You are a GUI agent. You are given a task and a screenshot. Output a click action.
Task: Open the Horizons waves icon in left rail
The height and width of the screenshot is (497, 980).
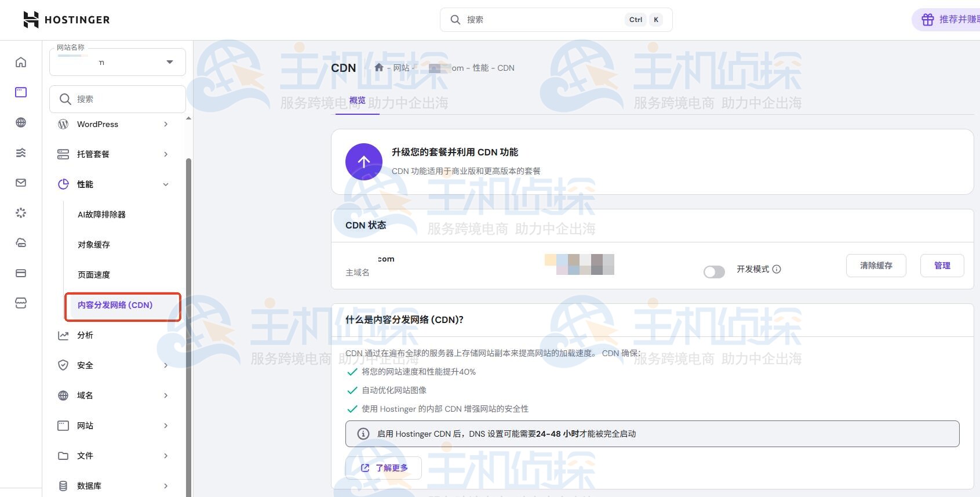[21, 153]
